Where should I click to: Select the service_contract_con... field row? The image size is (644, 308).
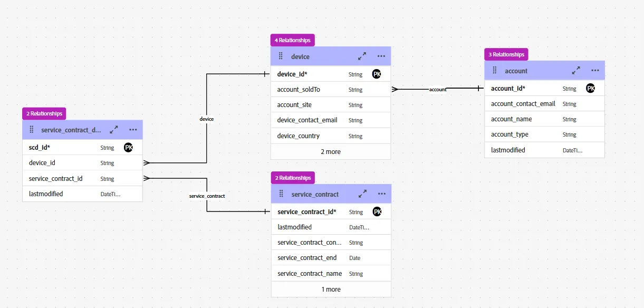coord(331,243)
